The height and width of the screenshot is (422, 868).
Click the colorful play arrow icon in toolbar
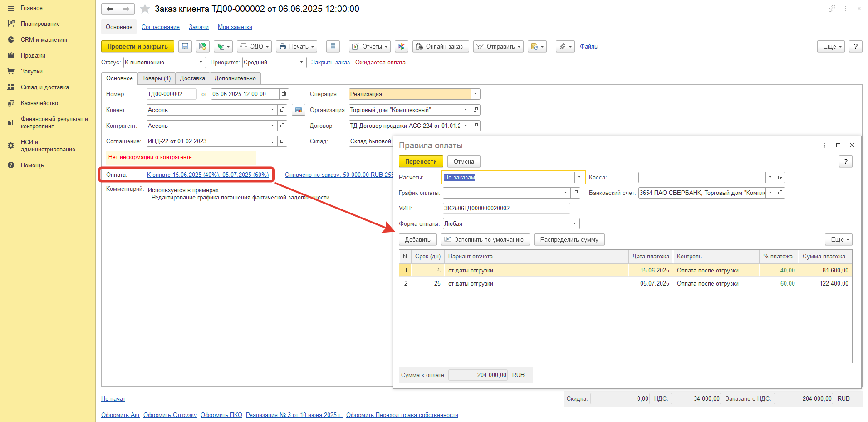coord(401,46)
